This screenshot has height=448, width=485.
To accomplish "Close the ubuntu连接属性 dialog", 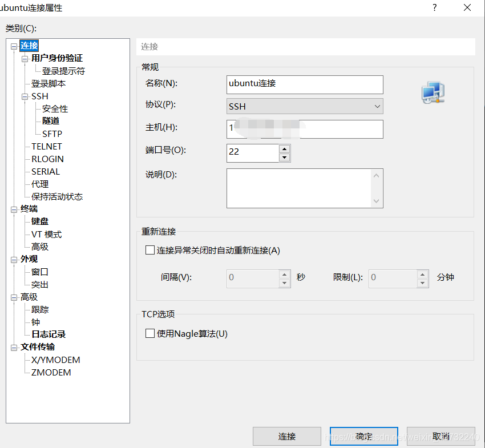I will 467,7.
